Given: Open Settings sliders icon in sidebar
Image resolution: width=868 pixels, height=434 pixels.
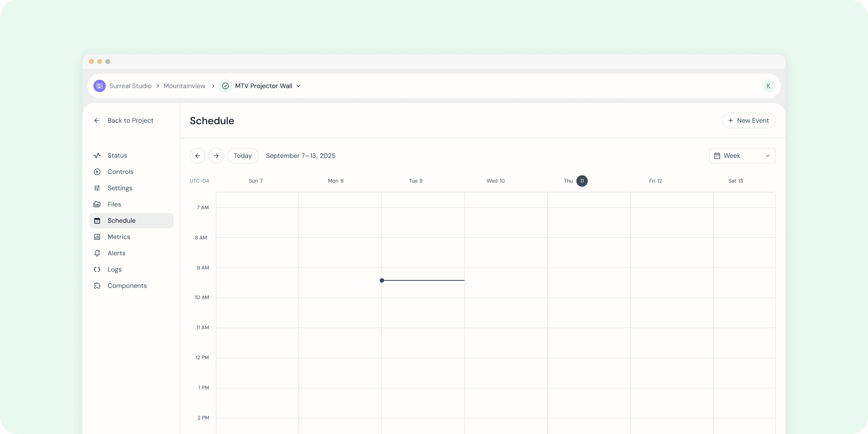Looking at the screenshot, I should click(x=97, y=188).
